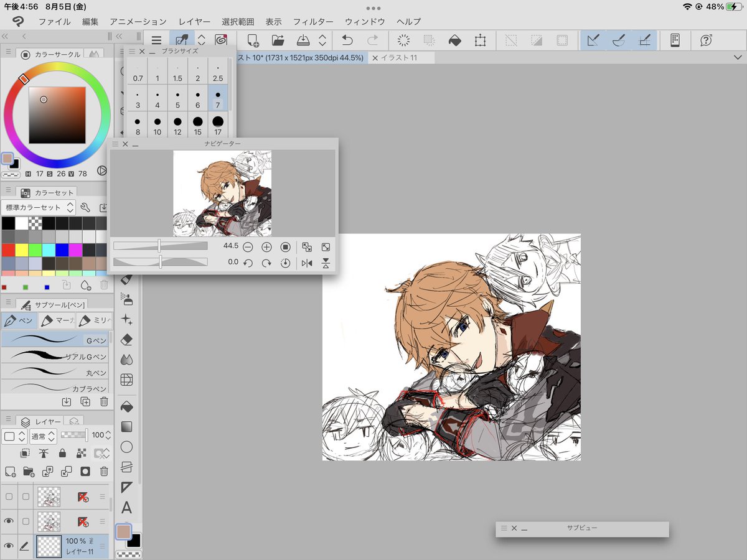Image resolution: width=747 pixels, height=560 pixels.
Task: Click the navigator canvas thumbnail
Action: pyautogui.click(x=222, y=194)
